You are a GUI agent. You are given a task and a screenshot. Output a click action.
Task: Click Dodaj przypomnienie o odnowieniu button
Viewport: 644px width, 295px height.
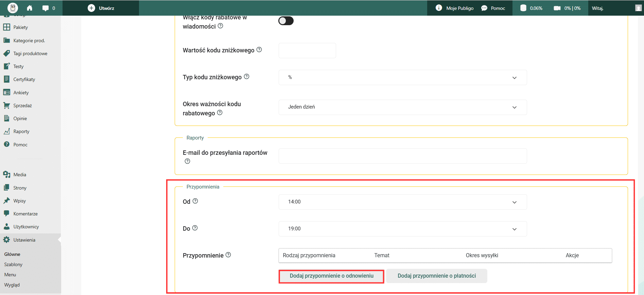pos(331,276)
